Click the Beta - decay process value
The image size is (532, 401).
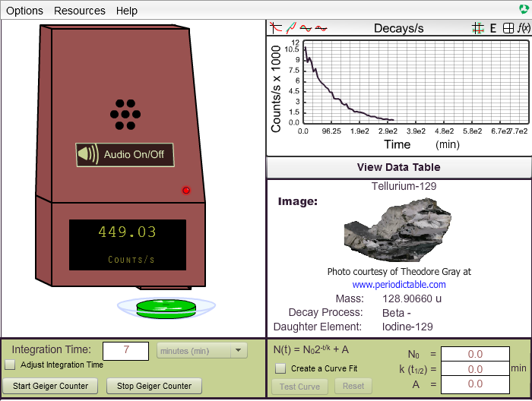tap(397, 313)
